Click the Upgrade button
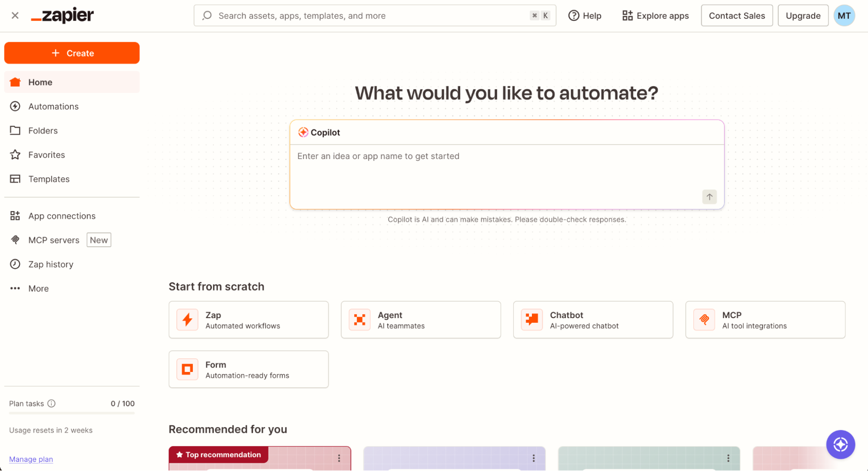Viewport: 868px width, 471px height. 803,16
